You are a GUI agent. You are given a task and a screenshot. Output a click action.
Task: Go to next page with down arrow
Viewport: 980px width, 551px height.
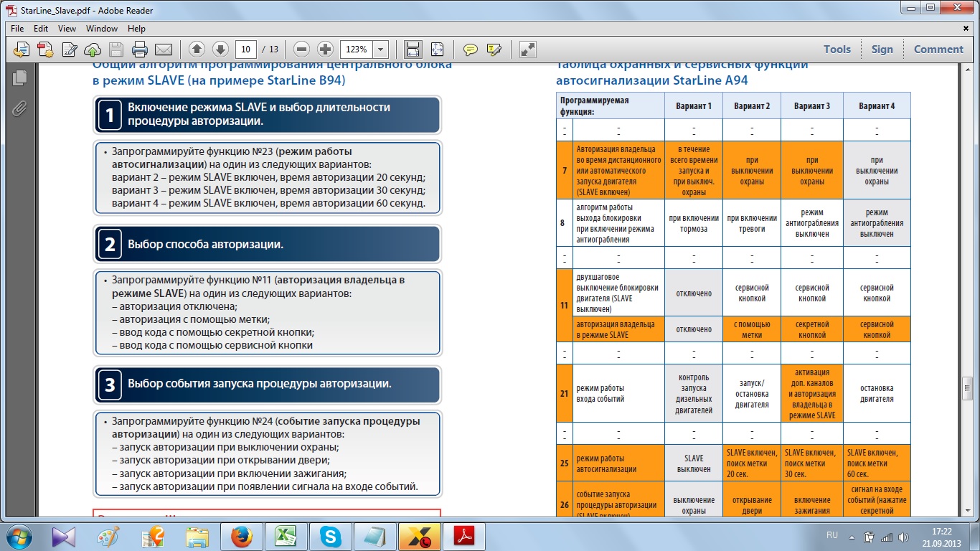coord(220,50)
